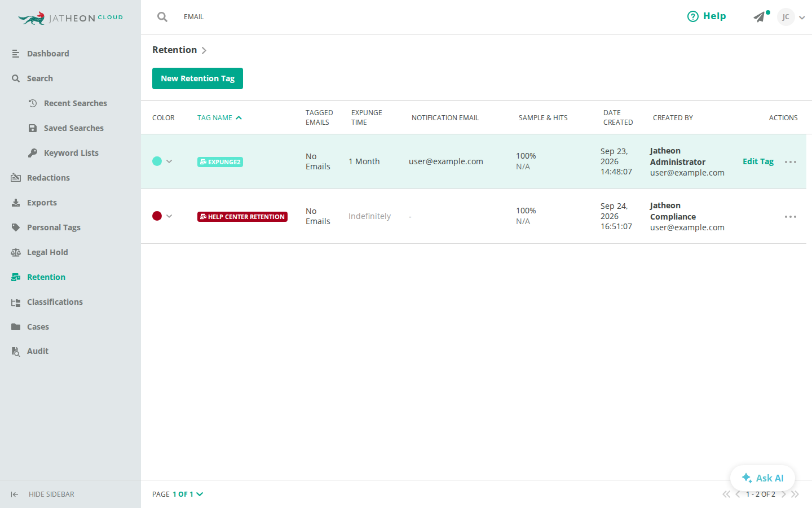Click the teal color swatch for EXPUNGE2
Viewport: 812px width, 508px height.
[157, 161]
